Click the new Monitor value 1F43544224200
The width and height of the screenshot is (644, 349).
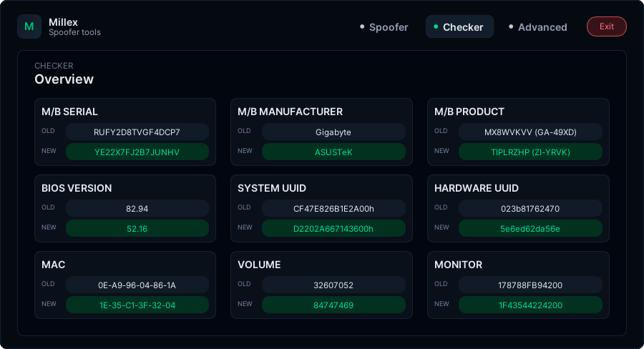point(530,305)
